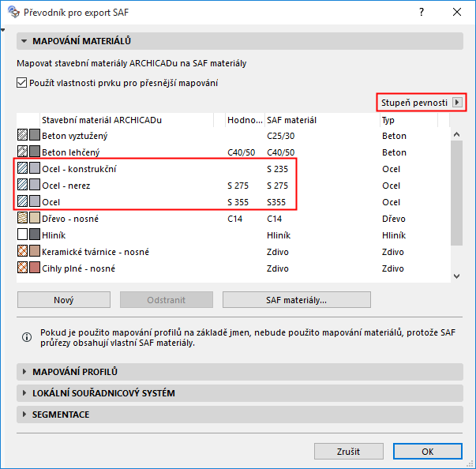476x469 pixels.
Task: Click the empty fill icon for Hliník
Action: (x=22, y=234)
